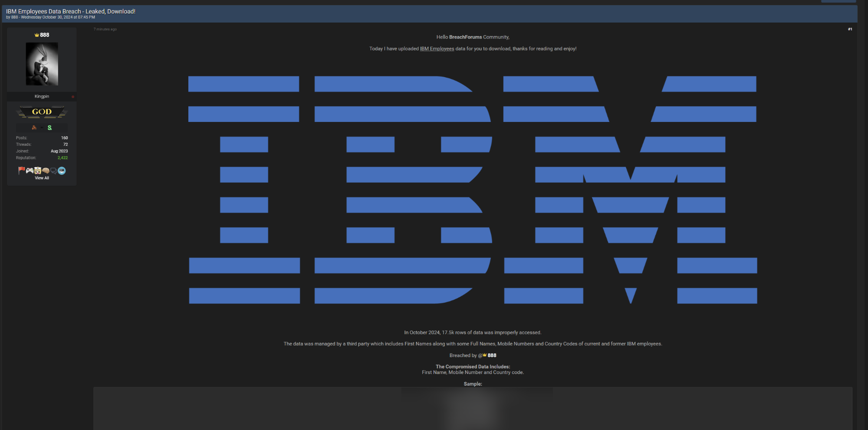Click the '7 minutes ago' timestamp
This screenshot has width=868, height=430.
pos(105,29)
